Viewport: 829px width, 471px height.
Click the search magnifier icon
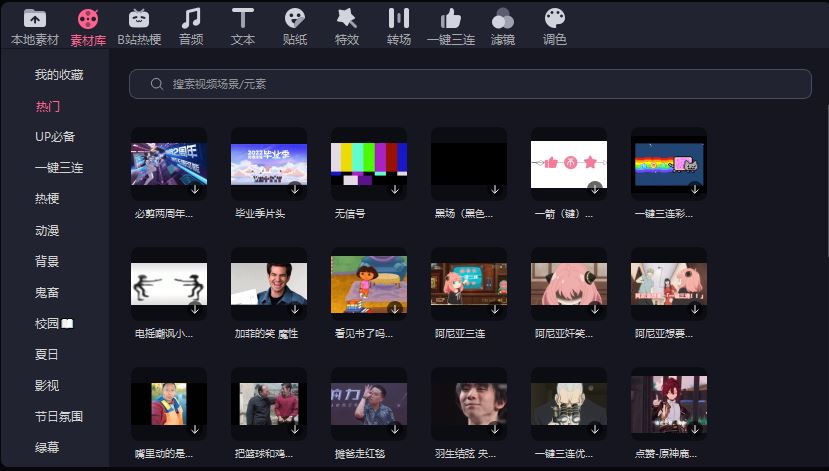(156, 84)
